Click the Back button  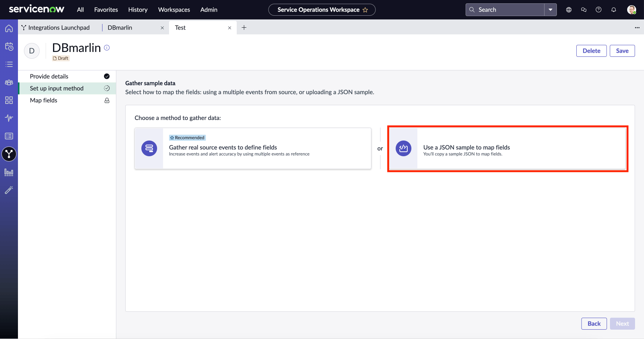(x=594, y=324)
